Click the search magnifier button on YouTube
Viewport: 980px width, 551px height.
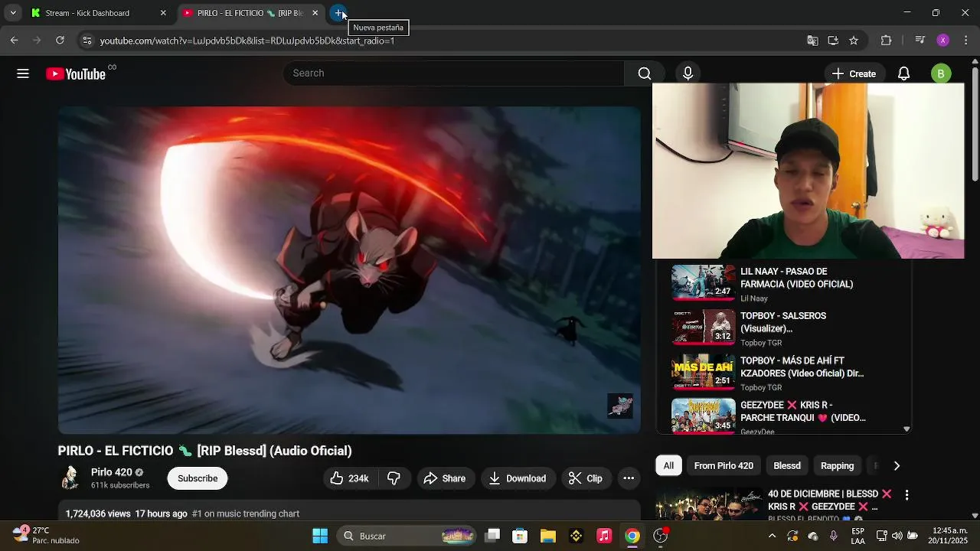click(x=645, y=73)
